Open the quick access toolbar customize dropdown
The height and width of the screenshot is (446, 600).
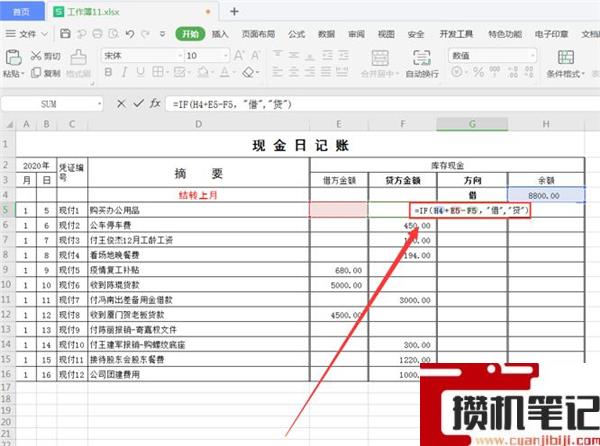click(x=162, y=34)
